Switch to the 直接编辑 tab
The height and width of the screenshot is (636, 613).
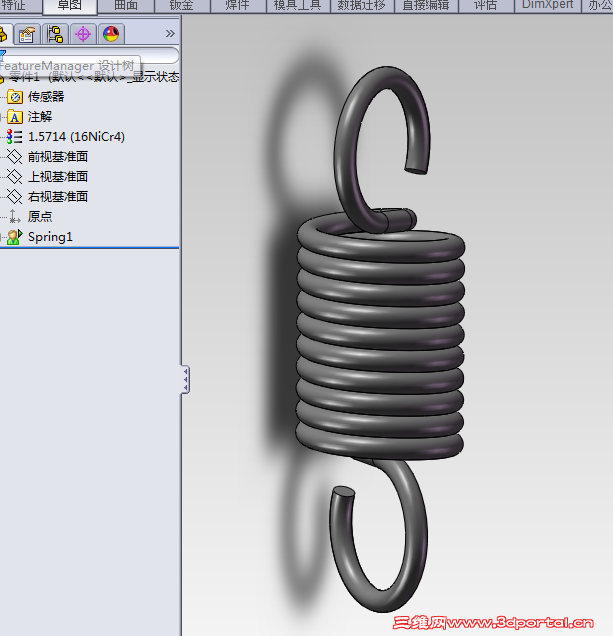click(426, 6)
